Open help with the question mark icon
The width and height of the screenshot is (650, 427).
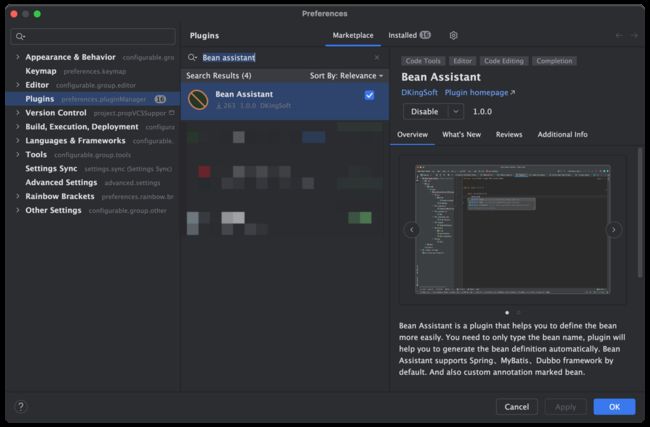tap(20, 407)
